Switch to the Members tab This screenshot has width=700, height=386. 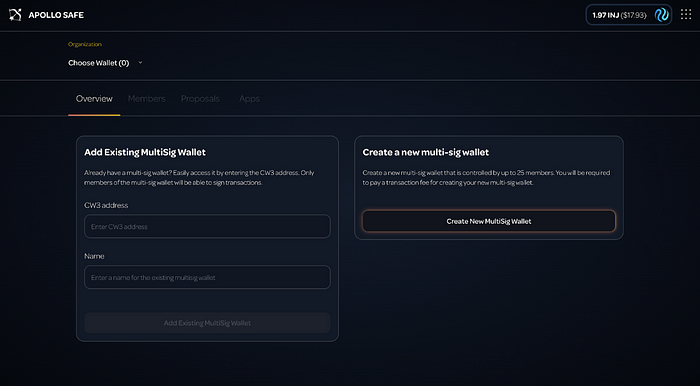coord(146,99)
